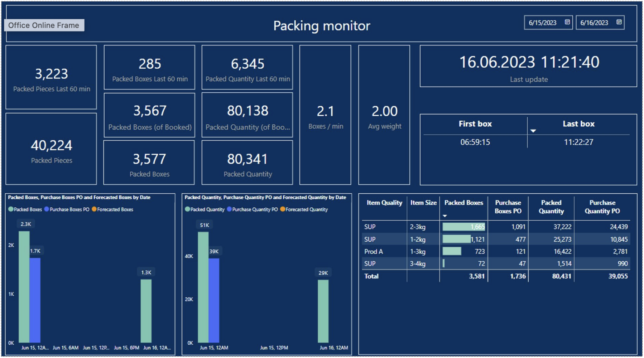644x358 pixels.
Task: Click the Packed Quantity legend marker
Action: (x=188, y=209)
